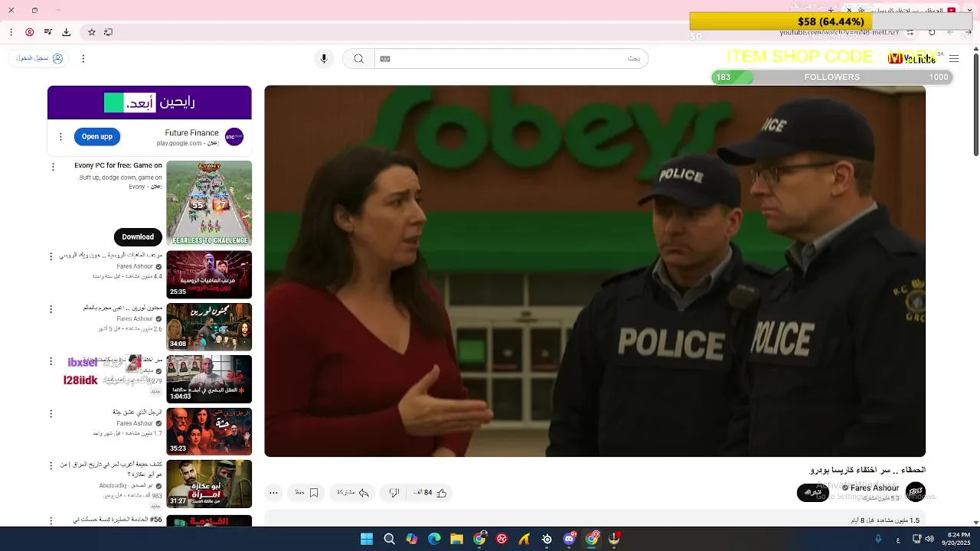
Task: Reload the page using the refresh icon
Action: click(932, 32)
